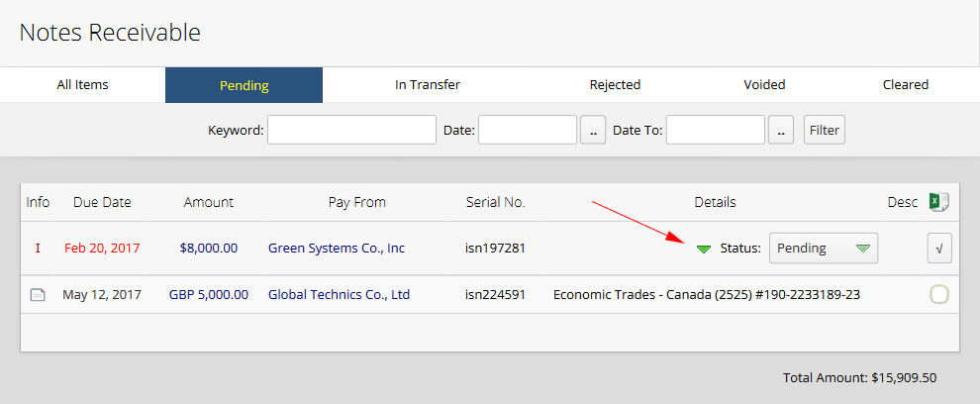The width and height of the screenshot is (980, 404).
Task: Open the Date To picker button
Action: pyautogui.click(x=780, y=130)
